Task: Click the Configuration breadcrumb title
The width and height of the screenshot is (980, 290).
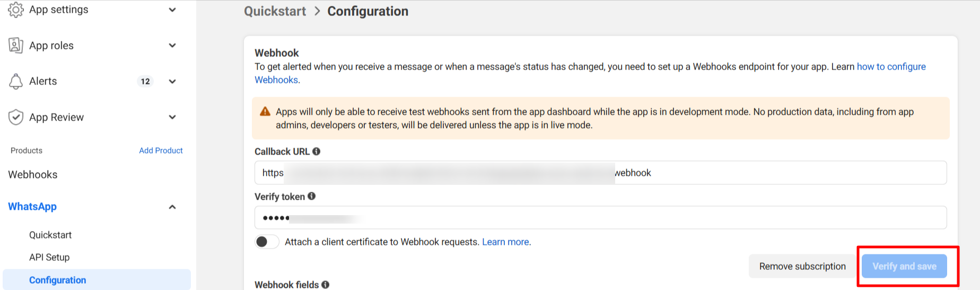Action: click(x=367, y=11)
